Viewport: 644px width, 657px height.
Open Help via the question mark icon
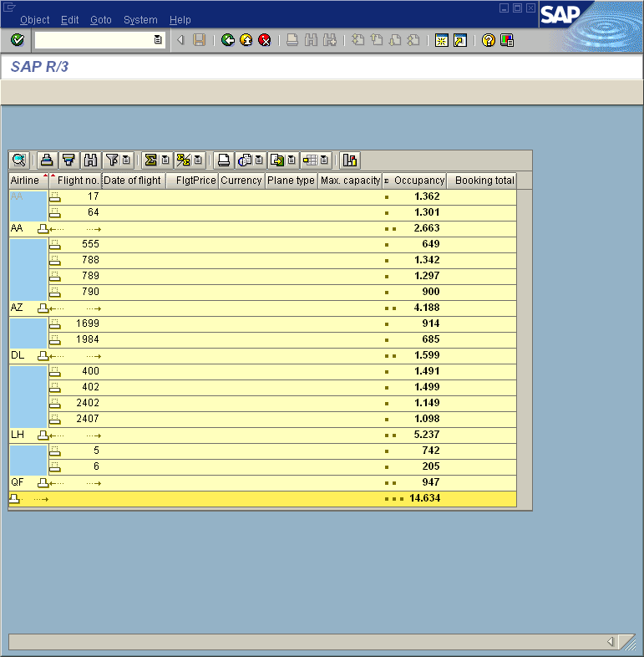click(x=489, y=40)
